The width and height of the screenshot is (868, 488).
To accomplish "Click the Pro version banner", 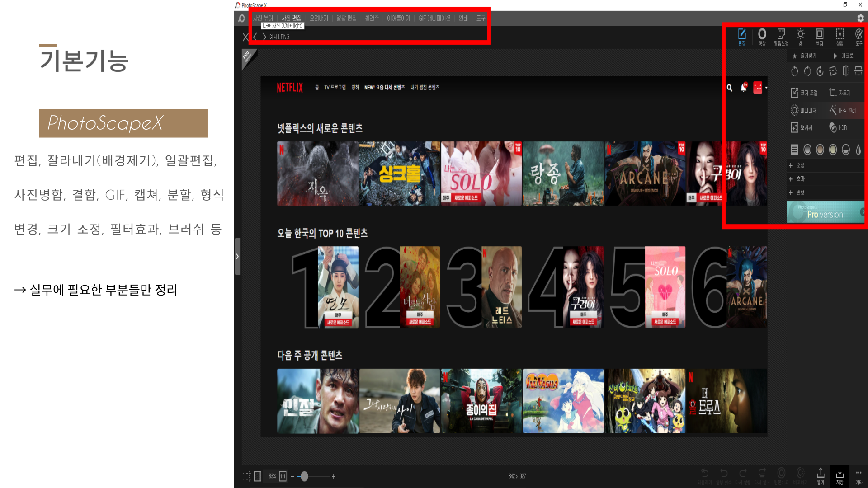I will click(x=826, y=212).
